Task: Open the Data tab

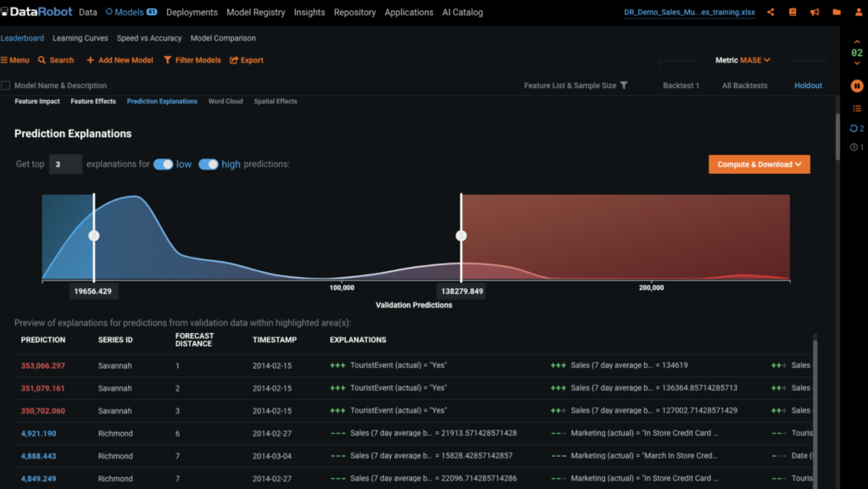Action: point(87,12)
